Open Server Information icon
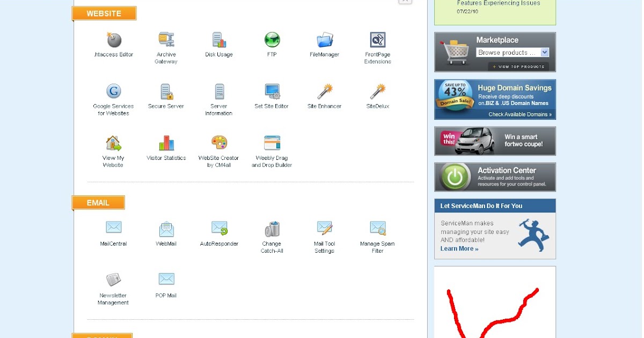Screen dimensions: 644x338 219,91
